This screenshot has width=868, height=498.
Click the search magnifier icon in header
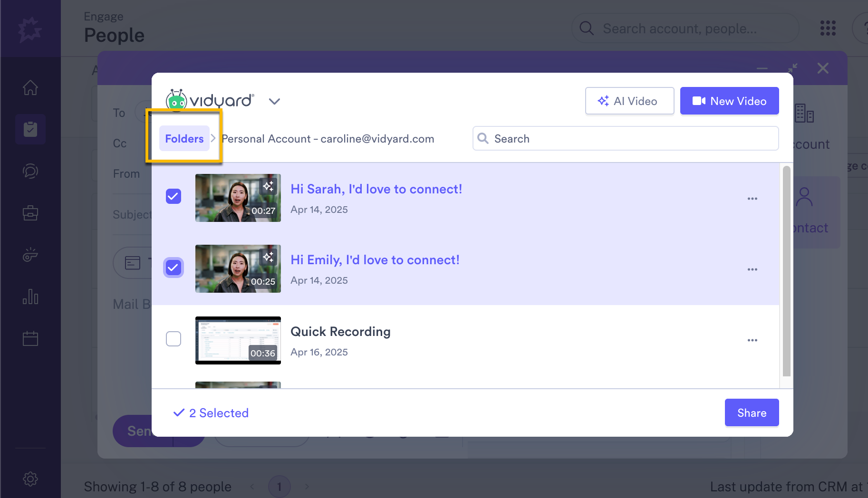click(587, 29)
